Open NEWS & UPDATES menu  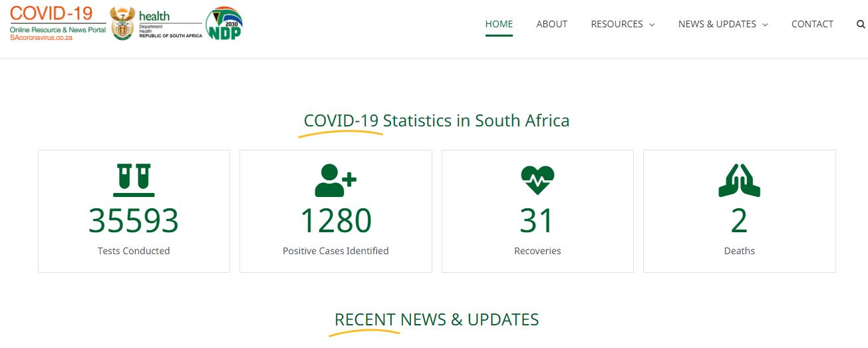717,24
